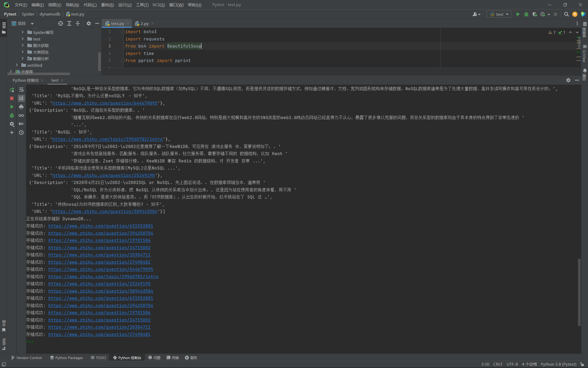This screenshot has width=588, height=368.
Task: Select opened file locator icon in project panel
Action: pyautogui.click(x=61, y=23)
